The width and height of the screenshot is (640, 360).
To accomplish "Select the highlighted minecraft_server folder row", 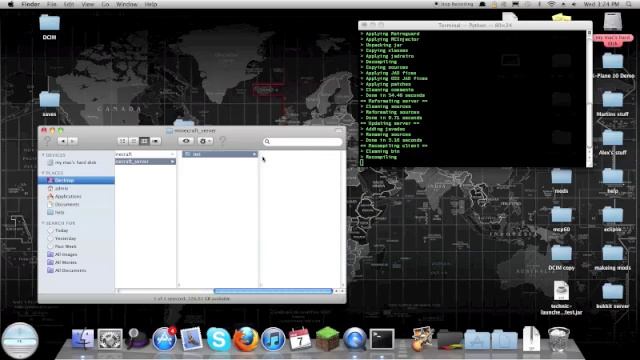I will pyautogui.click(x=145, y=162).
